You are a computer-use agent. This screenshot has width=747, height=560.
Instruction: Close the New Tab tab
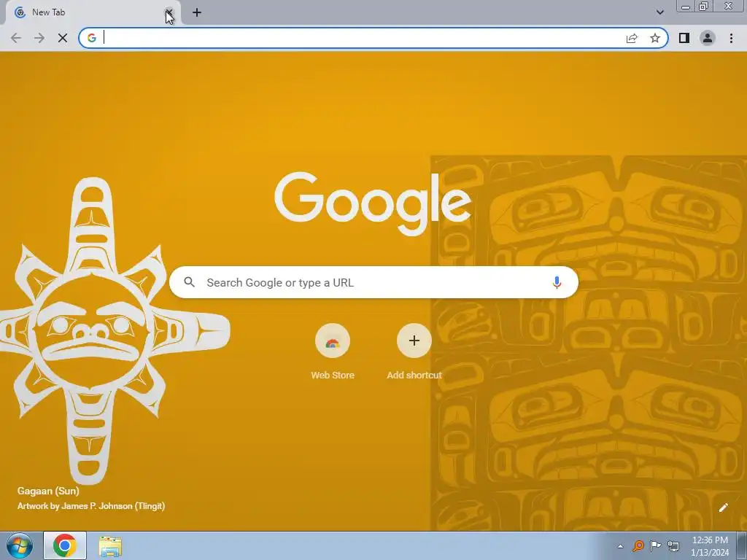[x=169, y=12]
